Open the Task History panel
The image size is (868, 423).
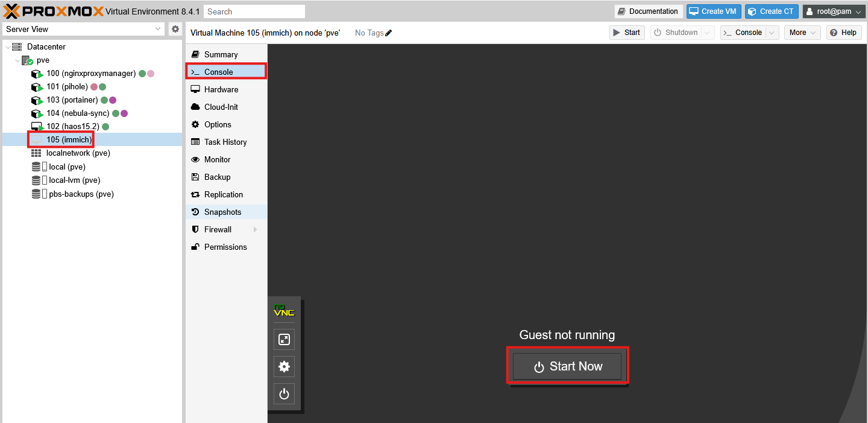coord(226,142)
